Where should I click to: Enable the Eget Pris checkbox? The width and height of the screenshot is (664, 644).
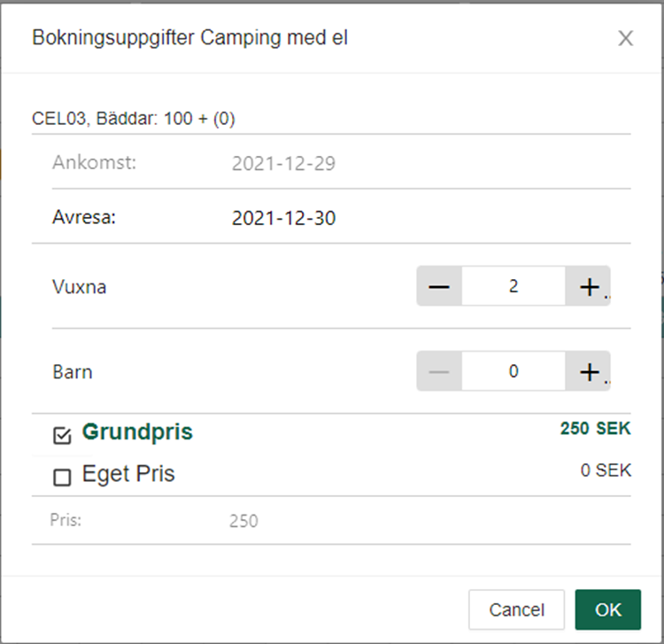tap(62, 477)
